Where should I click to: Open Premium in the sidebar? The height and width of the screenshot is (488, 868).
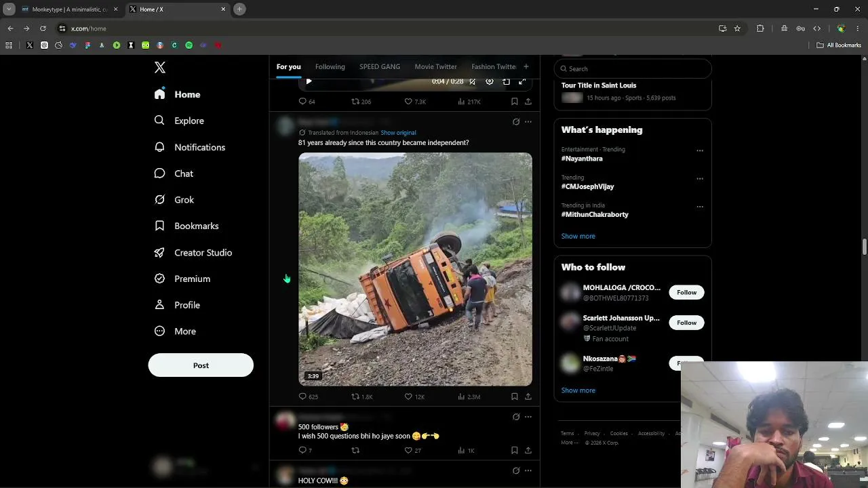(x=182, y=279)
